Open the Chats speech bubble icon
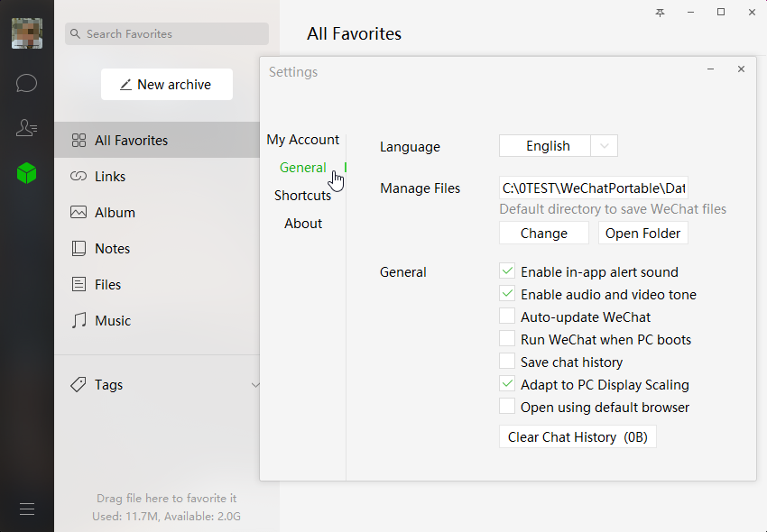Image resolution: width=767 pixels, height=532 pixels. click(26, 83)
